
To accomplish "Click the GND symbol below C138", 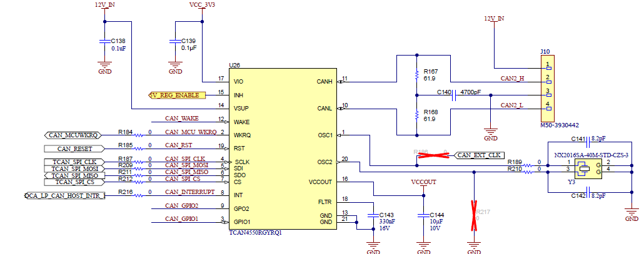I will pyautogui.click(x=104, y=64).
